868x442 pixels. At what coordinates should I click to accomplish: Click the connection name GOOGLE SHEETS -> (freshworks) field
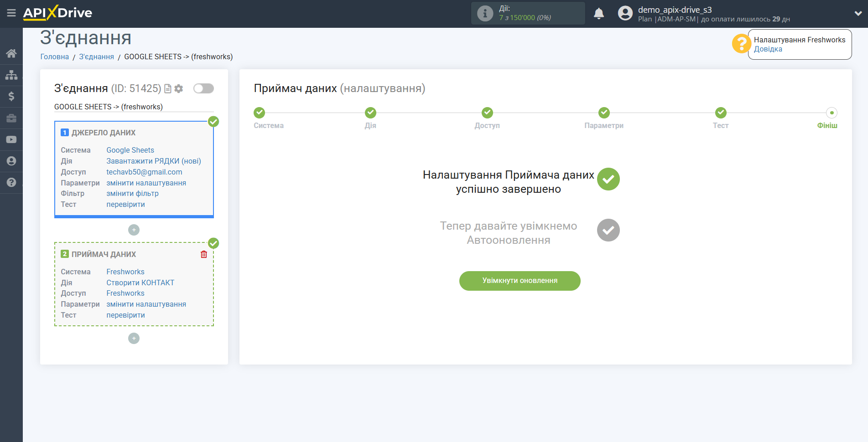coord(134,107)
